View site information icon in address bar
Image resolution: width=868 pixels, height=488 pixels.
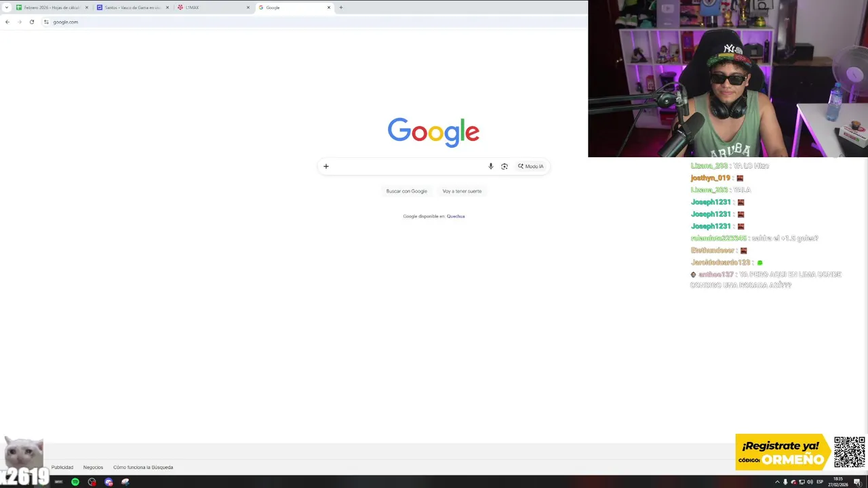(x=46, y=22)
